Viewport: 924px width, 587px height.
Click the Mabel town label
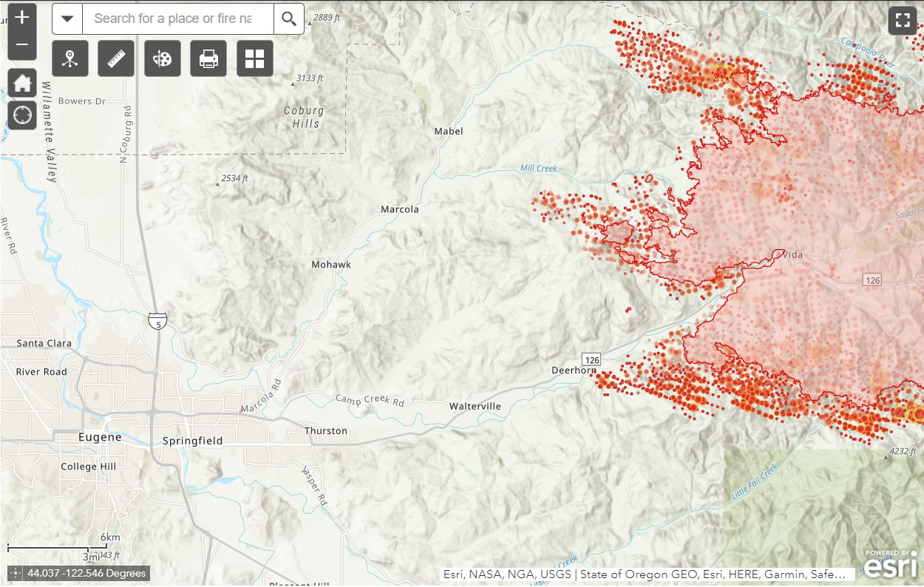point(449,131)
